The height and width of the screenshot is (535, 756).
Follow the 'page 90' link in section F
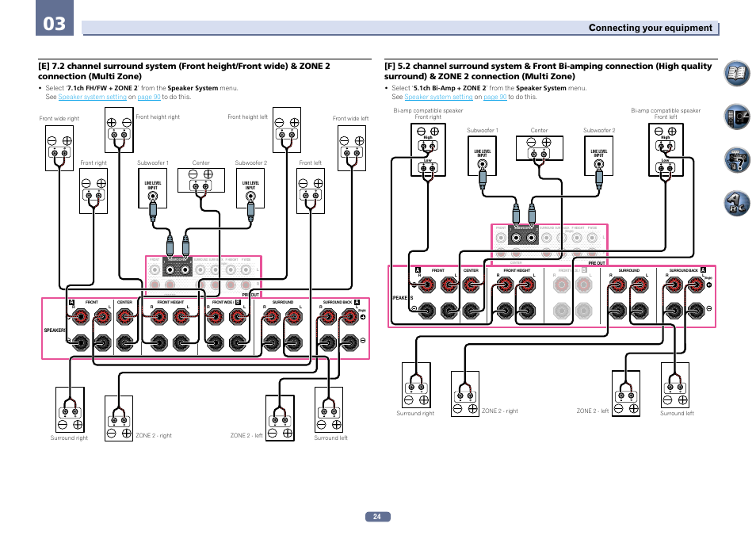495,97
